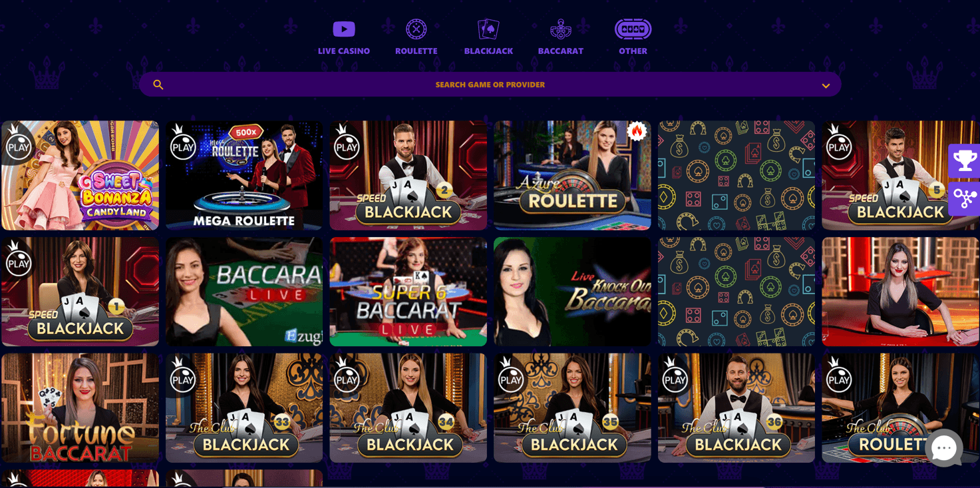Open the Mega Roulette game tile
980x488 pixels.
[244, 175]
